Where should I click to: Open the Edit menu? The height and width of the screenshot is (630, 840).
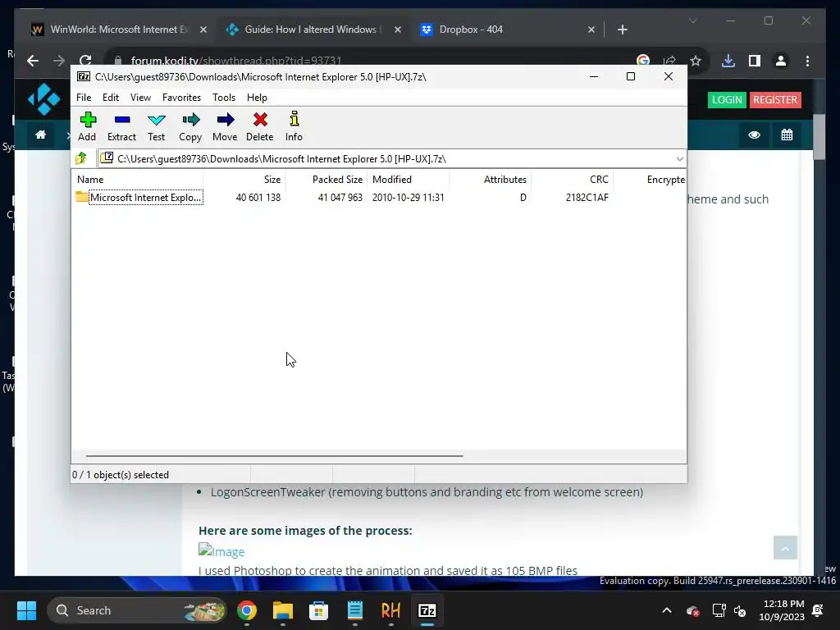111,98
